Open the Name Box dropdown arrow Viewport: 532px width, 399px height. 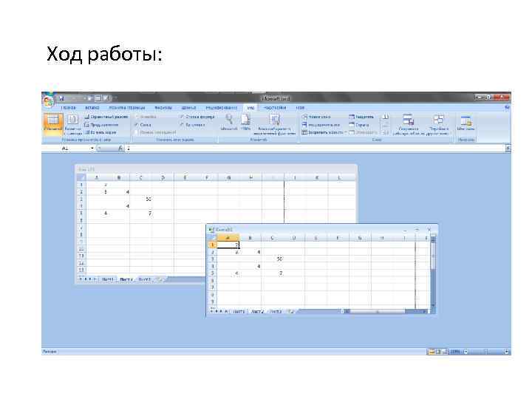click(92, 149)
